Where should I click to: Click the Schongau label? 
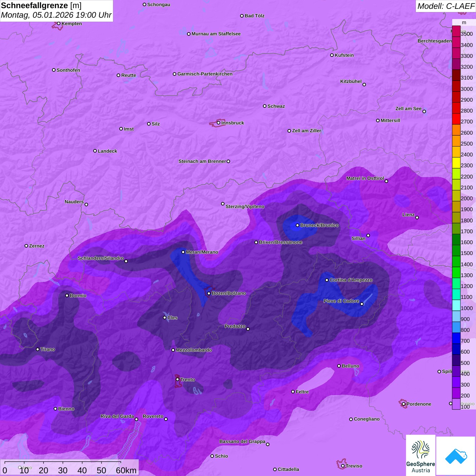159,4
